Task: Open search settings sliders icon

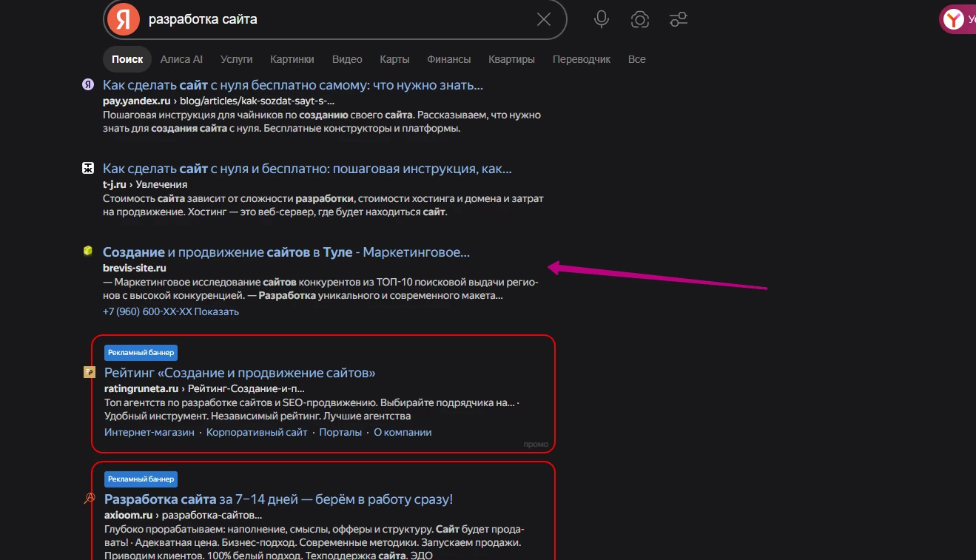Action: [678, 19]
